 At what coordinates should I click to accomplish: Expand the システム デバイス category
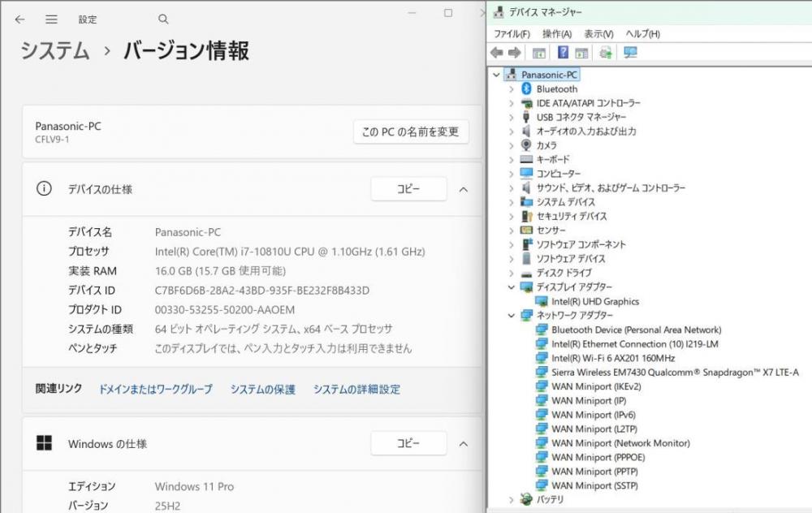tap(511, 202)
